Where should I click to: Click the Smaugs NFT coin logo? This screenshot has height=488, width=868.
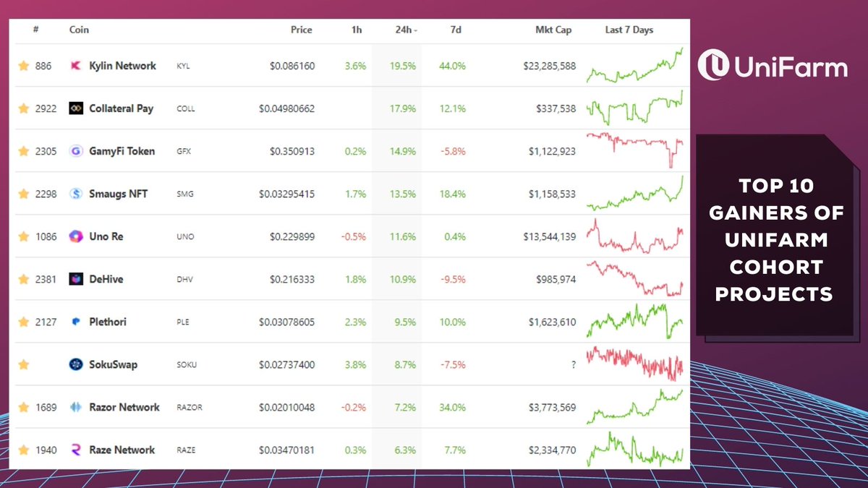click(75, 194)
